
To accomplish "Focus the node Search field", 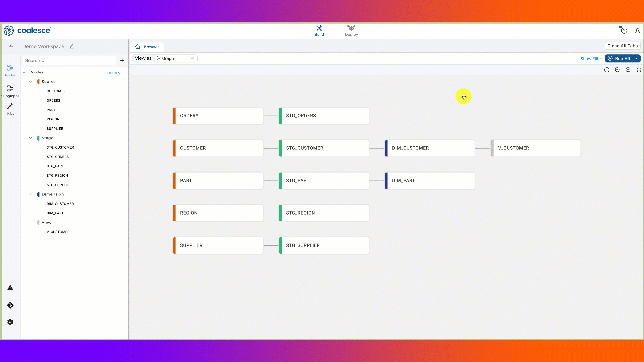I will tap(70, 60).
